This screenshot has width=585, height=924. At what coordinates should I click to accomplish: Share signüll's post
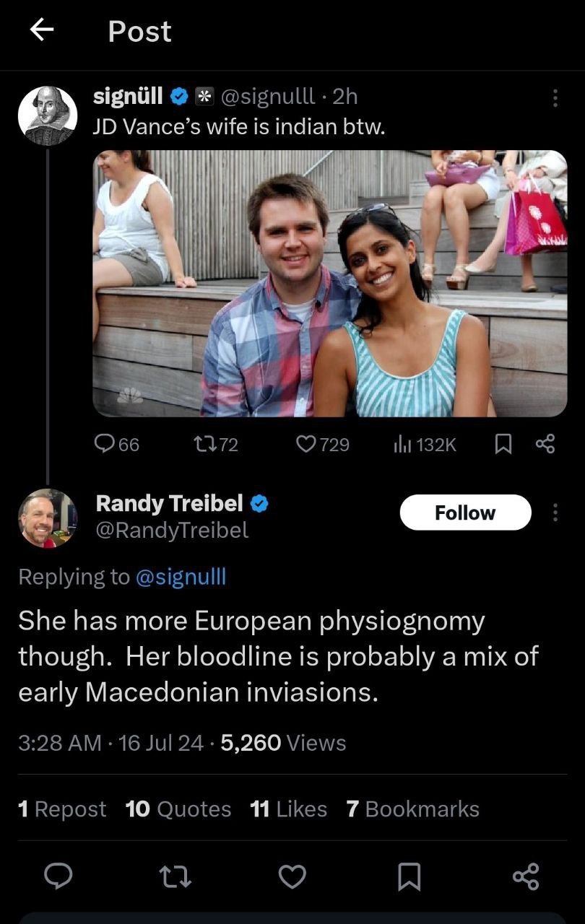pos(545,445)
